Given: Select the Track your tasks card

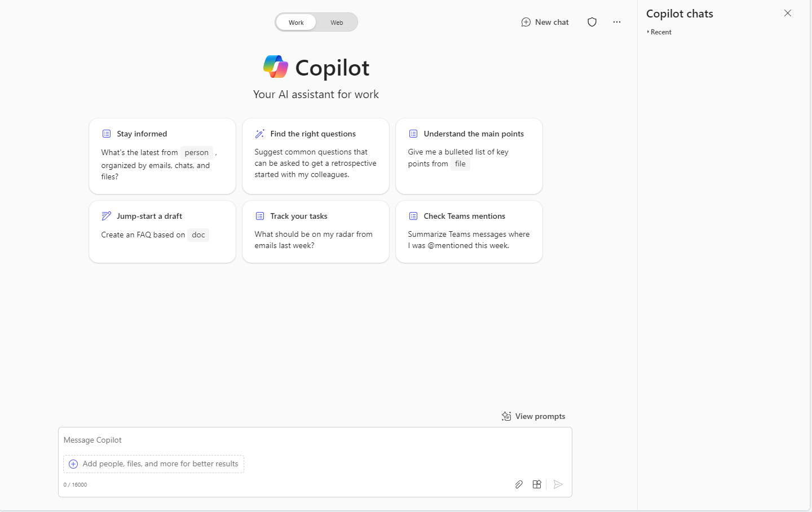Looking at the screenshot, I should click(x=316, y=232).
